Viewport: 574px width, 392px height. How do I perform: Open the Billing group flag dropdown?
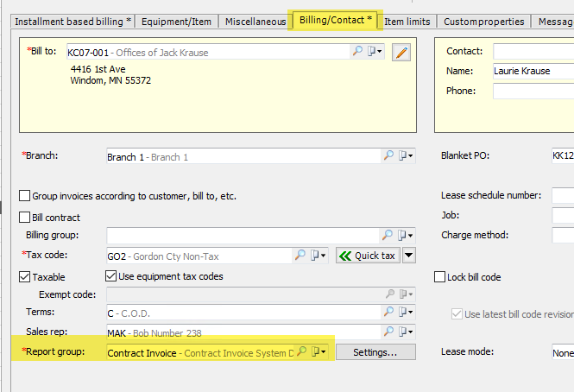405,235
